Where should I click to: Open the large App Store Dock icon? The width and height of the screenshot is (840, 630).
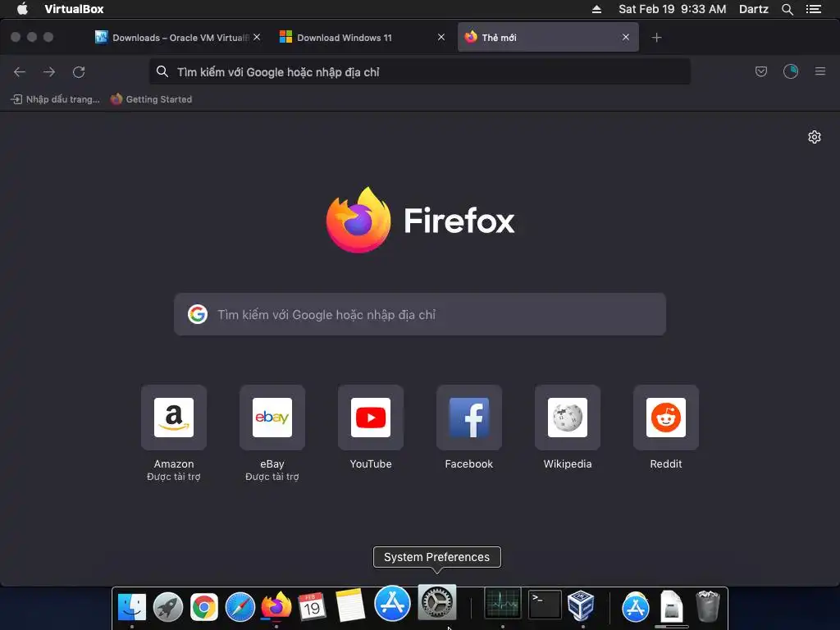coord(392,603)
